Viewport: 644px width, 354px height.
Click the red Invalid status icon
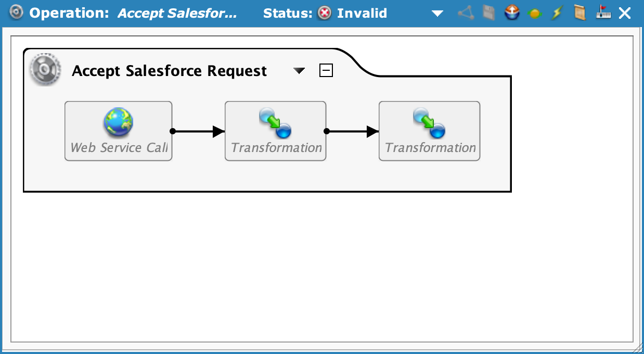tap(325, 14)
